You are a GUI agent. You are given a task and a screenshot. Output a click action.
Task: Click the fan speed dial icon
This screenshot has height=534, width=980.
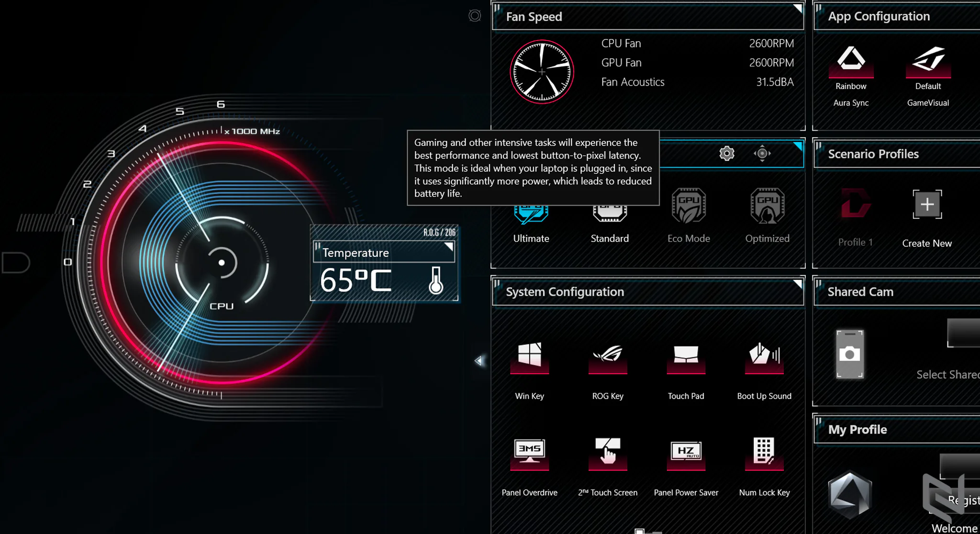(542, 72)
